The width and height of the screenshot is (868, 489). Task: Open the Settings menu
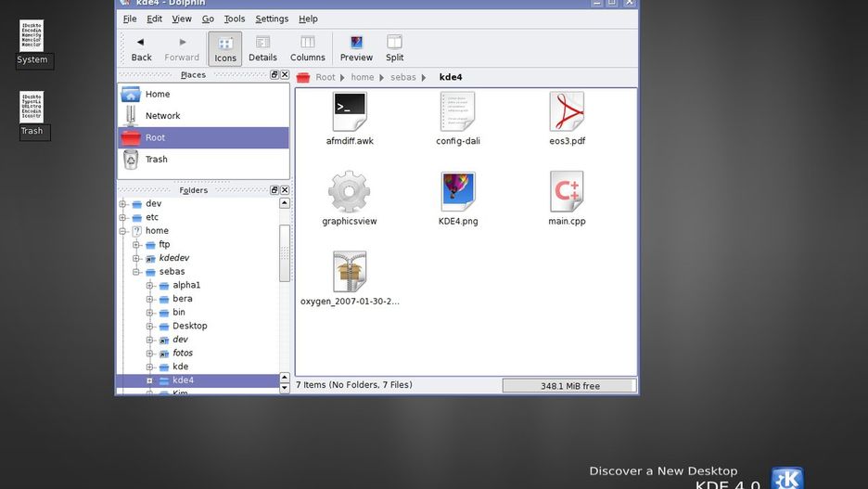point(272,19)
